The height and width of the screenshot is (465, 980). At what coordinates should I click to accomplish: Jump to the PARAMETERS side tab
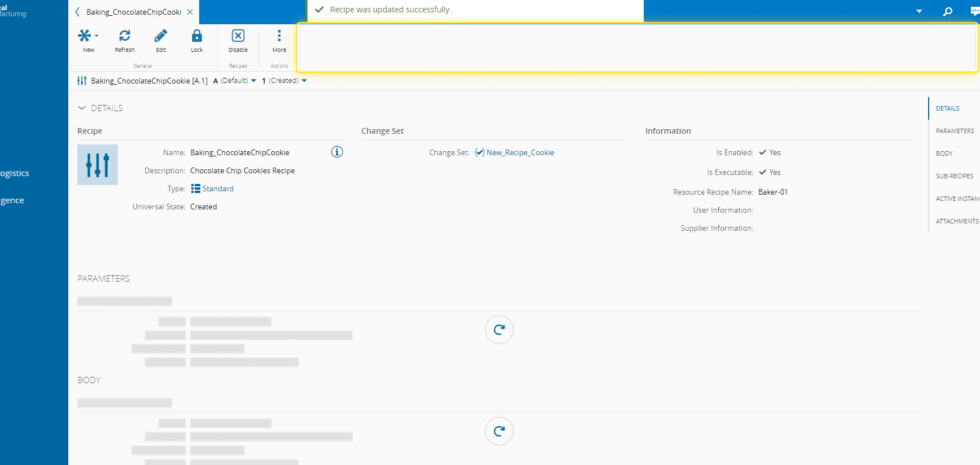(955, 131)
